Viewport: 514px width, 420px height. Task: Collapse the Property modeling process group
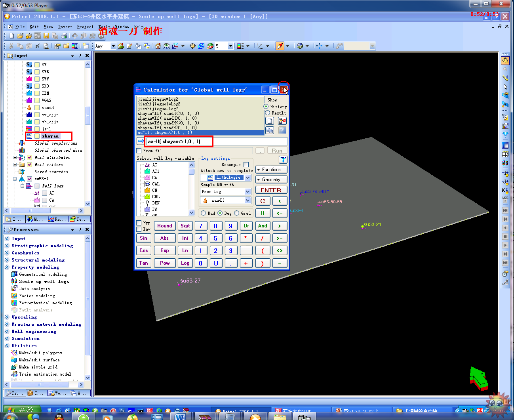click(7, 267)
